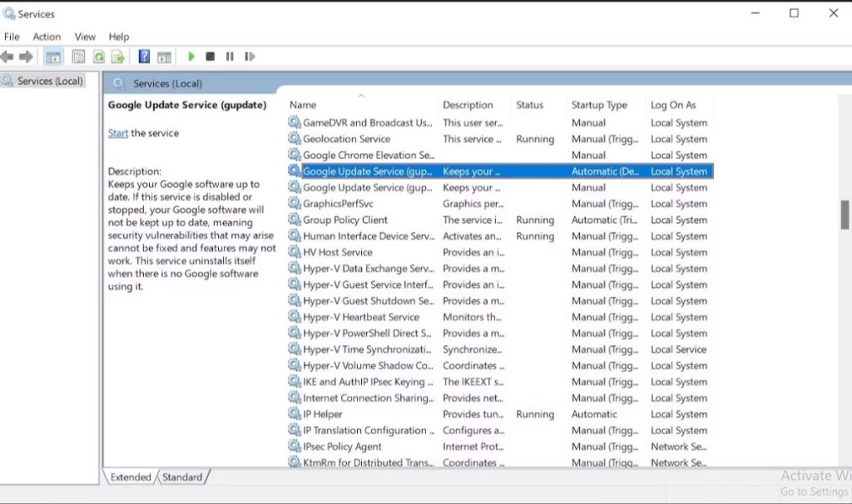
Task: Switch to the Extended tab
Action: pos(131,477)
